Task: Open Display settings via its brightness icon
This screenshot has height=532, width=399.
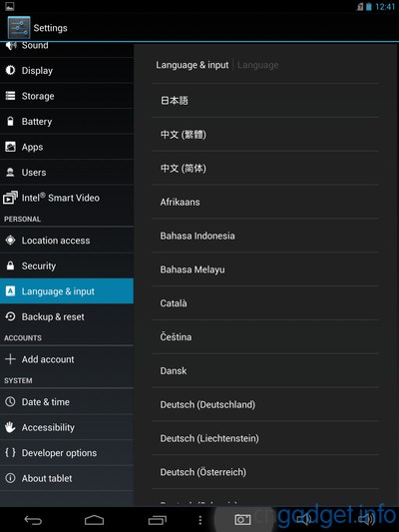Action: pyautogui.click(x=11, y=70)
